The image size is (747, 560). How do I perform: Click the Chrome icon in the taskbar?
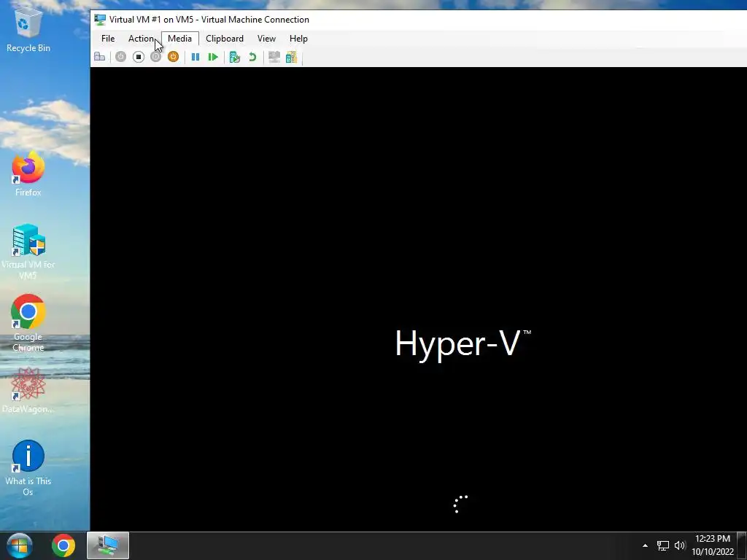[63, 545]
